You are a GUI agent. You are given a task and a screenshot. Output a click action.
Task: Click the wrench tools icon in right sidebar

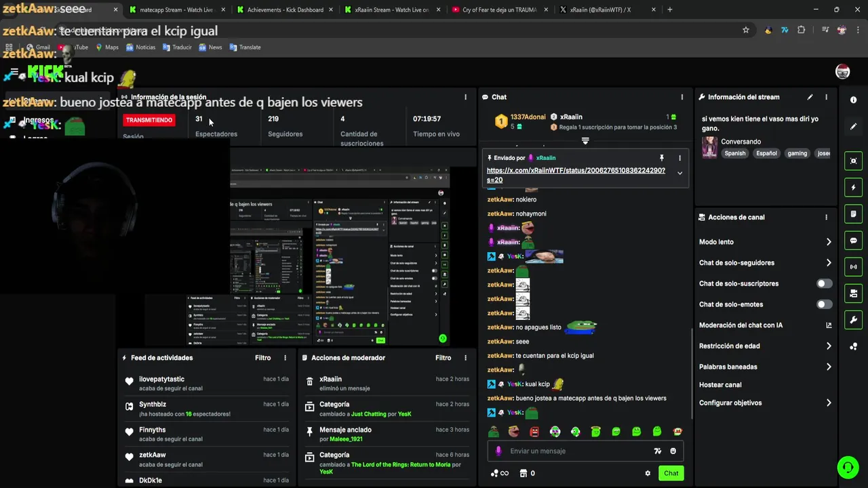pyautogui.click(x=853, y=320)
